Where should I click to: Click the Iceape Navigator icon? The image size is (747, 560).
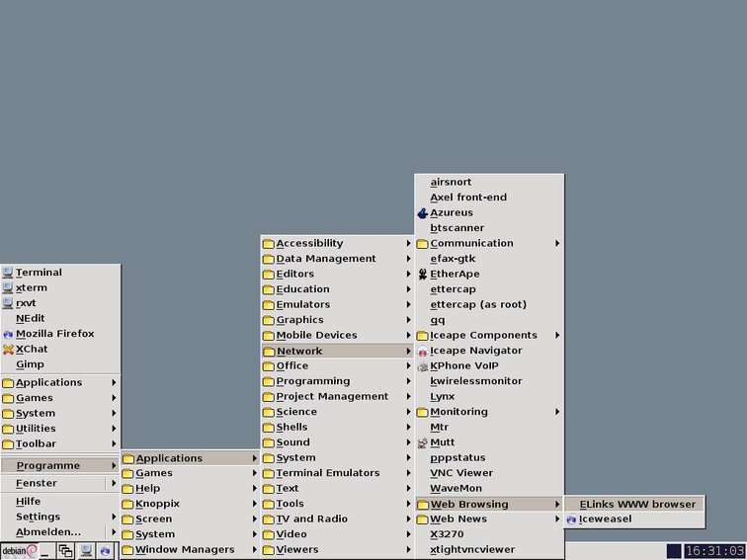point(422,351)
